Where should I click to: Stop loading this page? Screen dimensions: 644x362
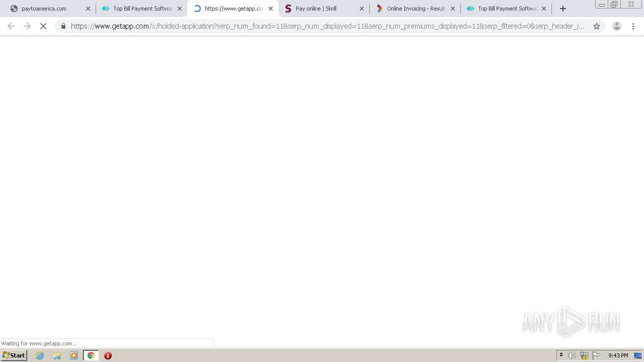click(x=43, y=26)
